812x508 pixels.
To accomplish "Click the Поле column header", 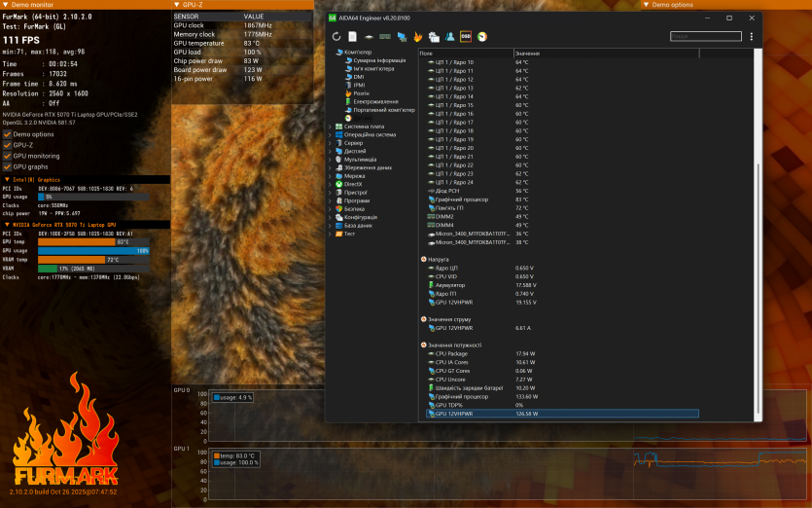I will [x=425, y=53].
